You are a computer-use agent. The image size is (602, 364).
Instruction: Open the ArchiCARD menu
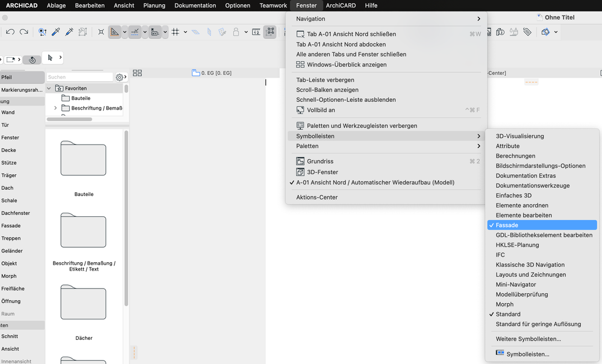[x=340, y=5]
